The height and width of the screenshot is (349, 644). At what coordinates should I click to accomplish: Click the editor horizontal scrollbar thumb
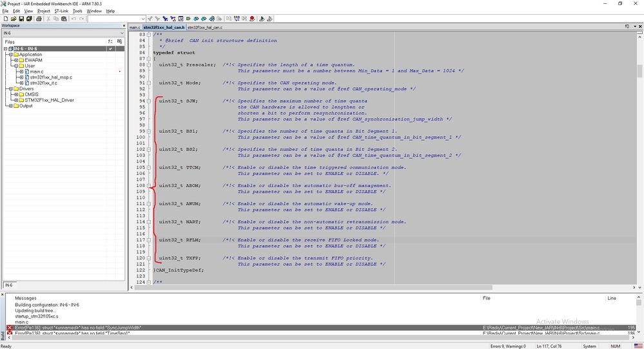coord(313,287)
